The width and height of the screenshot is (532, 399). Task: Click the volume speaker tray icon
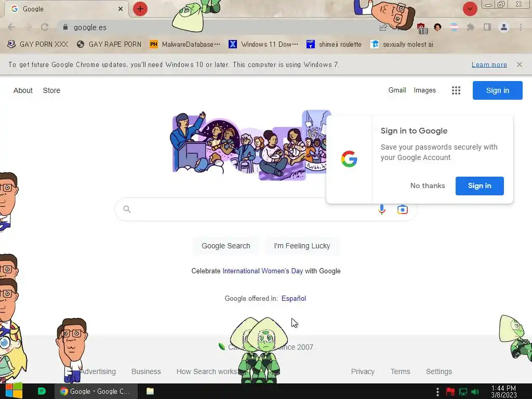click(x=475, y=392)
